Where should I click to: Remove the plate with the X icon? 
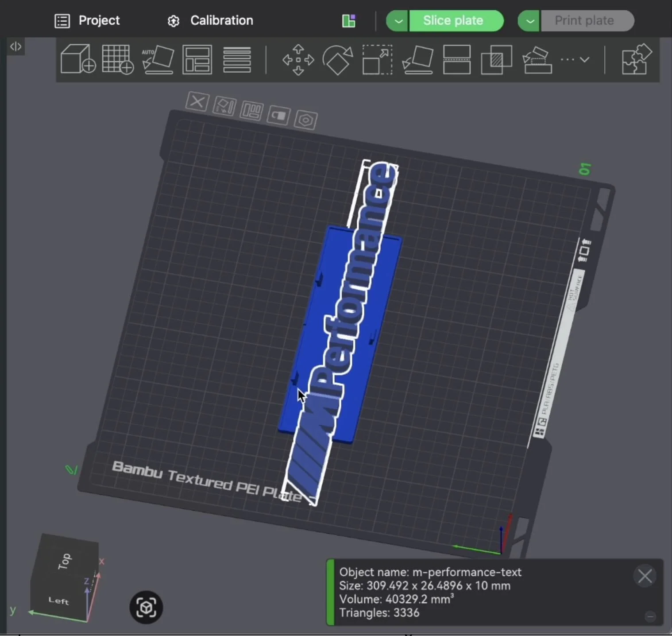point(197,102)
